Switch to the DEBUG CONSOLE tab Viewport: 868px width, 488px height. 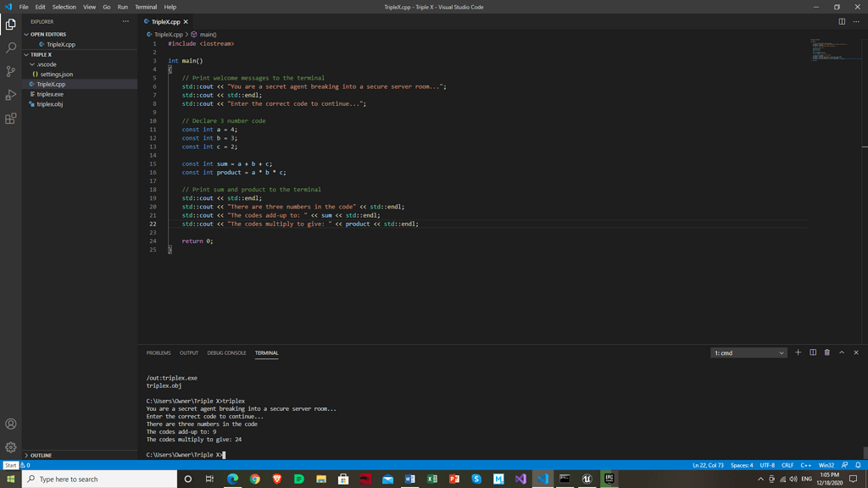(x=226, y=352)
